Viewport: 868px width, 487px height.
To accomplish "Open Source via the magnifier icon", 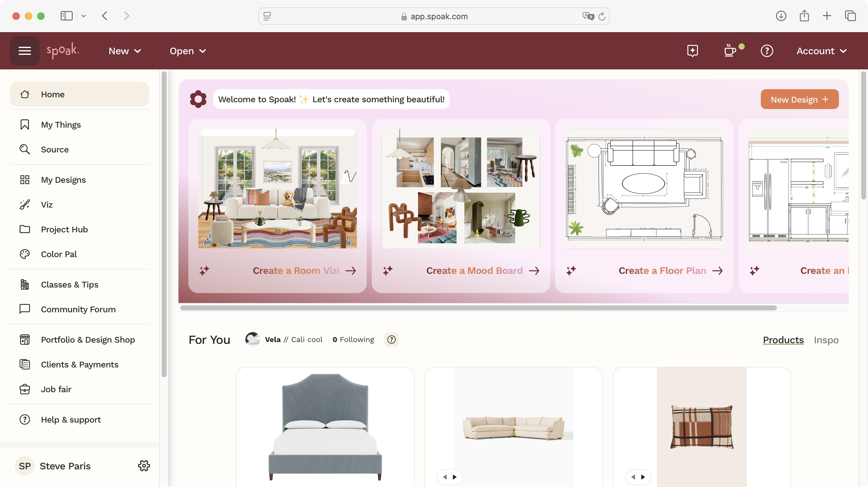I will coord(24,149).
